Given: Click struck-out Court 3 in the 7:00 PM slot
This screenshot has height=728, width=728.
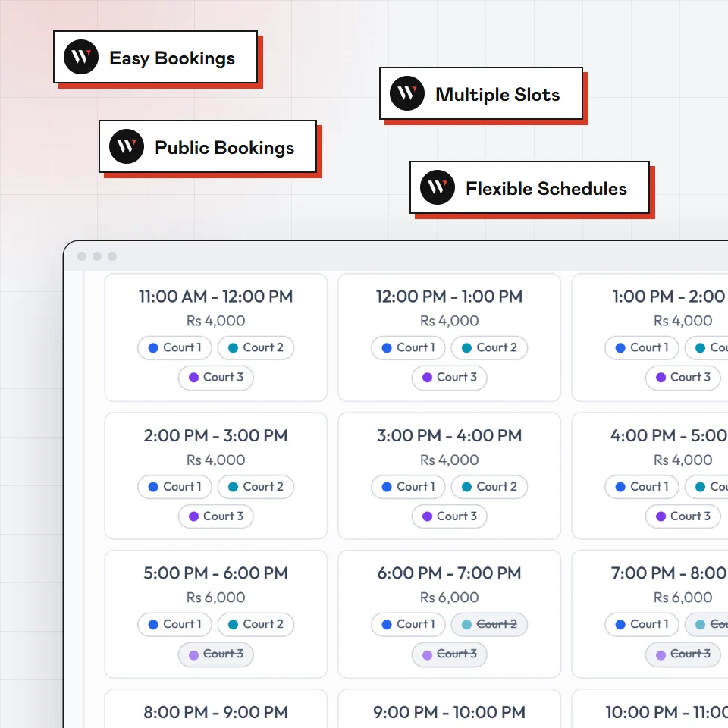Looking at the screenshot, I should coord(683,654).
